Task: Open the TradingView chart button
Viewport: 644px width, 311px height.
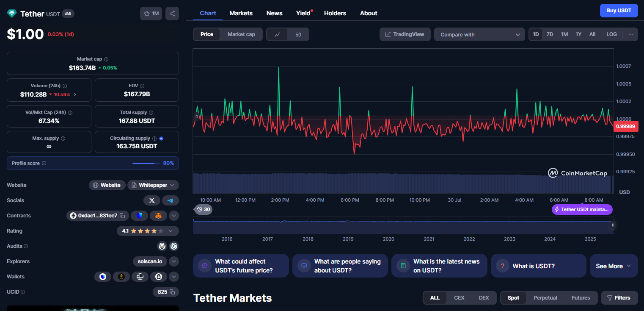Action: click(405, 34)
